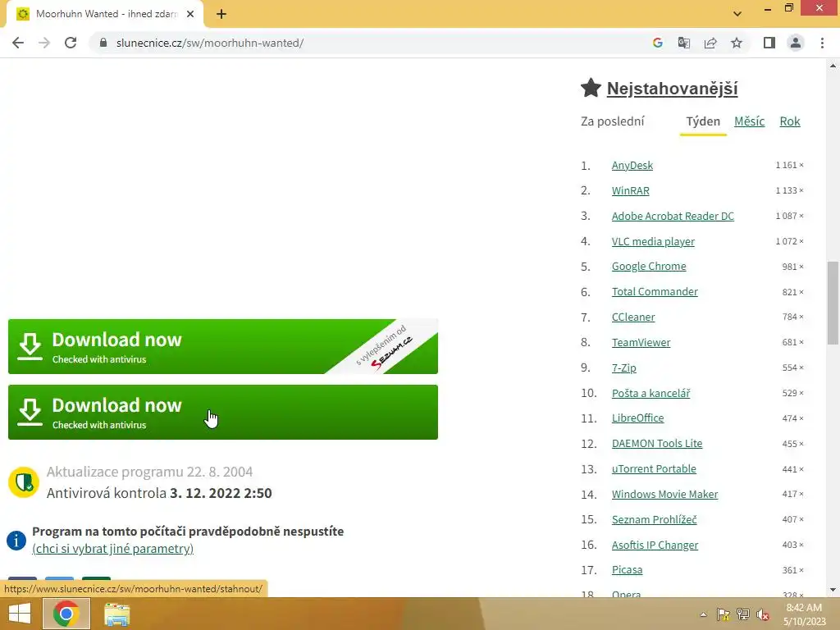The width and height of the screenshot is (840, 630).
Task: Open the Nejstahovanější heading link
Action: coord(672,89)
